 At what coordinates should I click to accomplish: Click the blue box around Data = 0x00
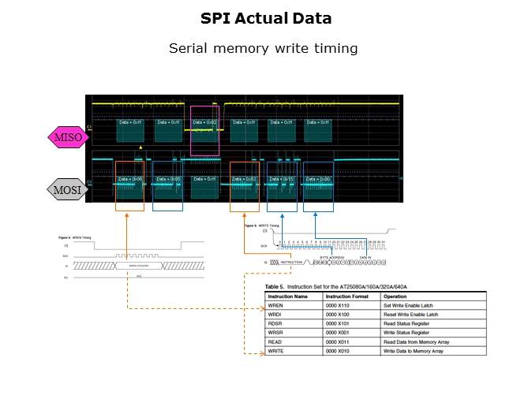(x=320, y=186)
